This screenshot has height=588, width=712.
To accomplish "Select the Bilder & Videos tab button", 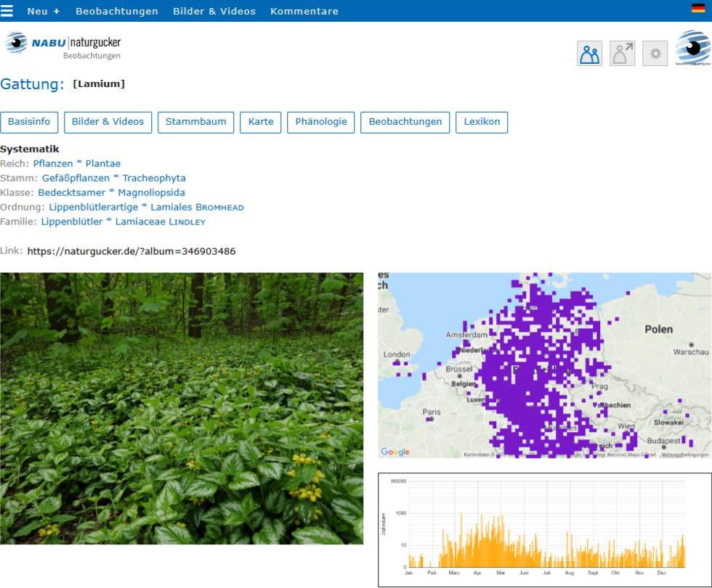I will coord(108,122).
